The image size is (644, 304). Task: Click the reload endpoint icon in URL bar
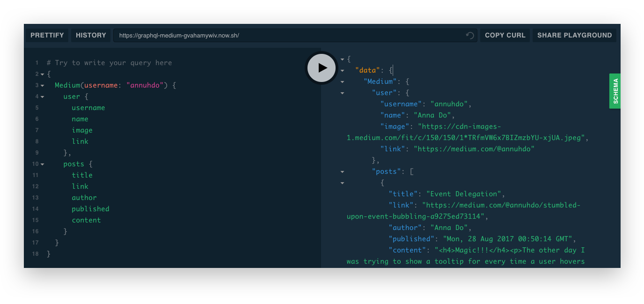470,36
